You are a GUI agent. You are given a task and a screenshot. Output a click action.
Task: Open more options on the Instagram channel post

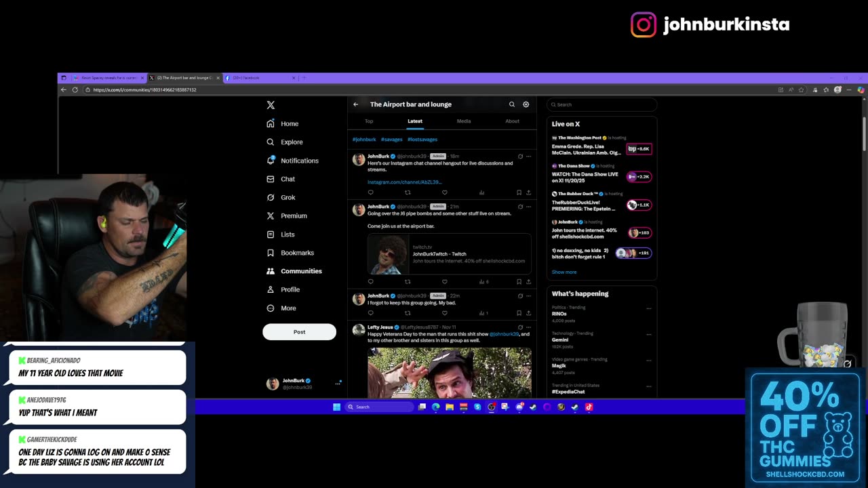click(528, 157)
